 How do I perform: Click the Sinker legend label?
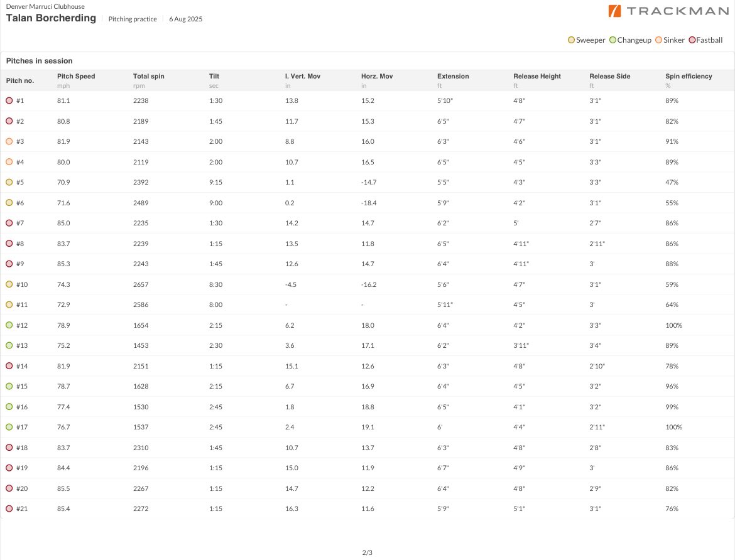pos(674,40)
